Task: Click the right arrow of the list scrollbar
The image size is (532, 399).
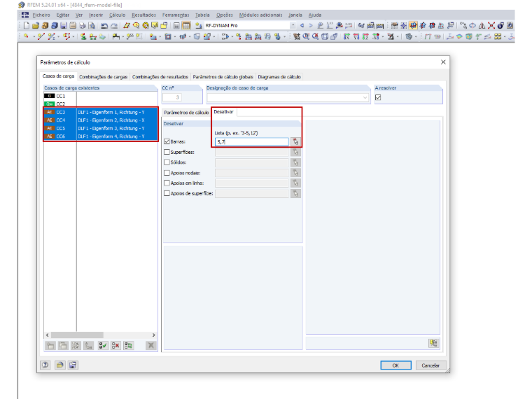Action: (x=154, y=335)
